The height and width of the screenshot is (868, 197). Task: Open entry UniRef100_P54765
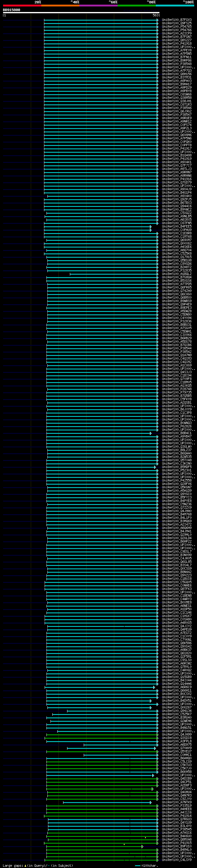click(176, 26)
